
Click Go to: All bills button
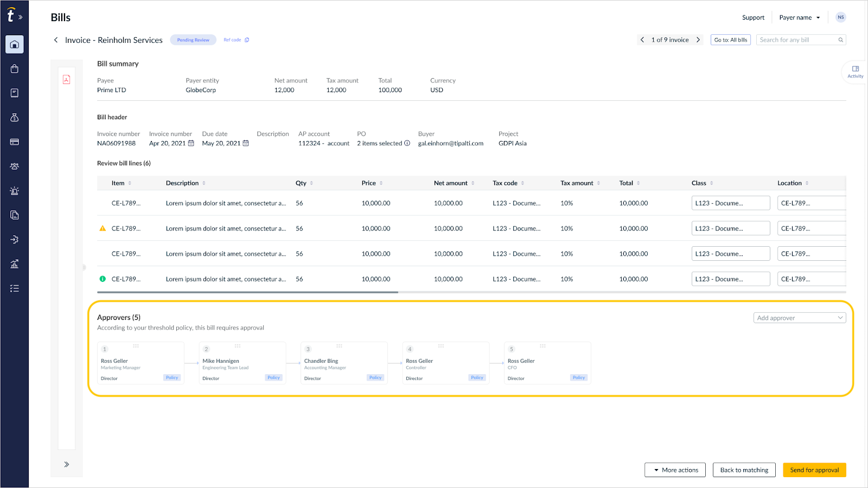[730, 40]
